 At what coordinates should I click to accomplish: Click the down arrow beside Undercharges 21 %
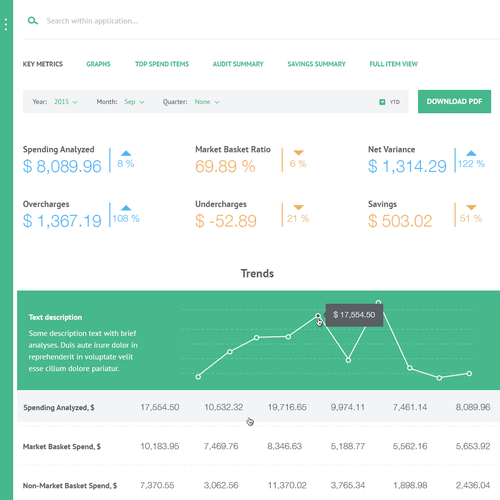[298, 207]
